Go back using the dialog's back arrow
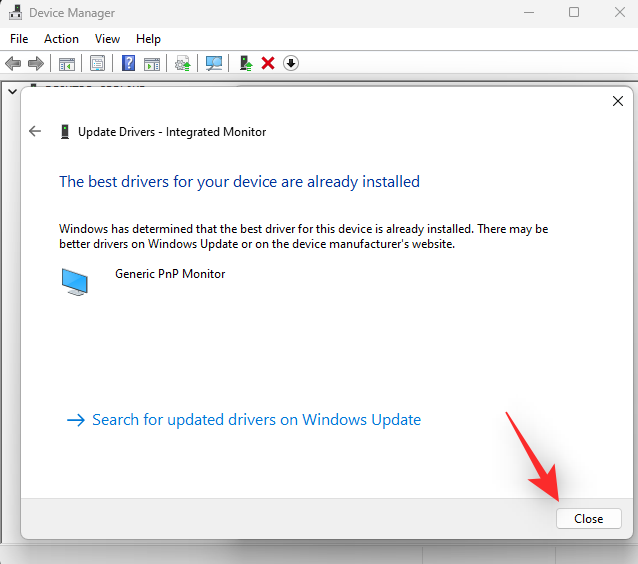This screenshot has width=638, height=564. point(36,131)
